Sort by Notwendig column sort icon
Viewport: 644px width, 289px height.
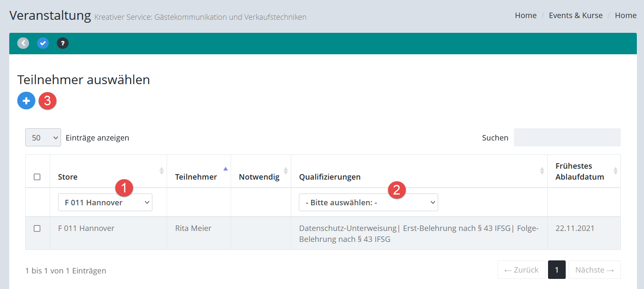(x=286, y=171)
